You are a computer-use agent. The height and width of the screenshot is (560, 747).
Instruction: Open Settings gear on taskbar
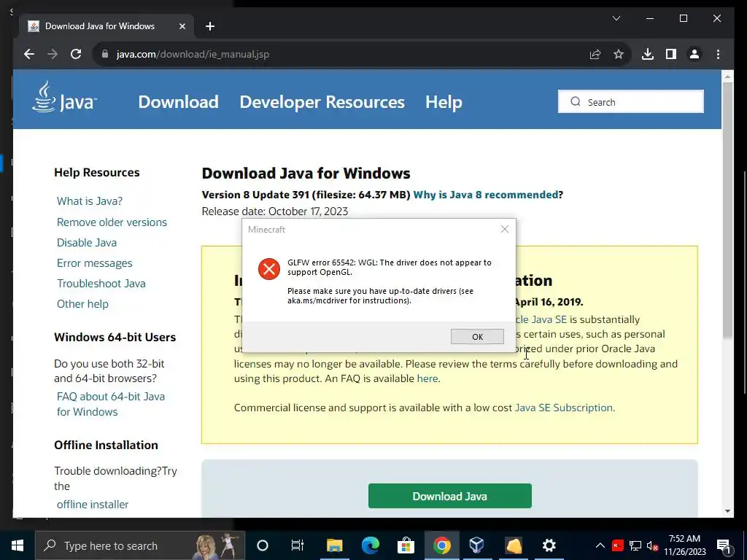549,545
